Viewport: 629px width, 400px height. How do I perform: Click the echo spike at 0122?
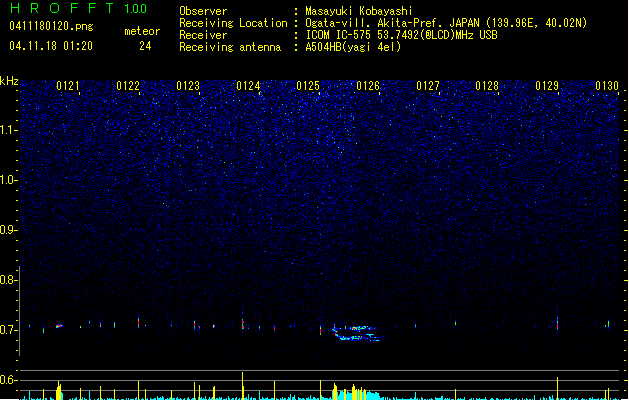[x=138, y=321]
